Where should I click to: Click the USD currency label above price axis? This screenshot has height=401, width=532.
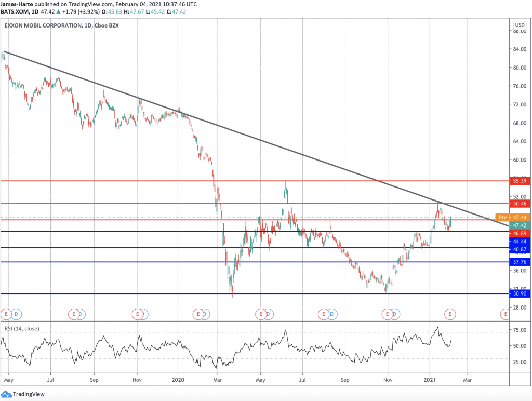(x=518, y=24)
